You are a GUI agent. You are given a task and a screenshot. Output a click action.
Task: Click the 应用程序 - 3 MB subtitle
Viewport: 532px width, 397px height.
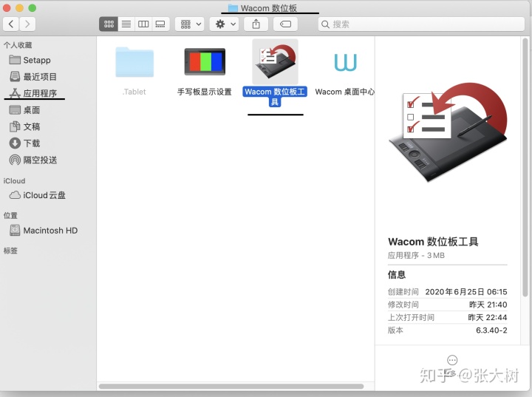click(x=416, y=255)
